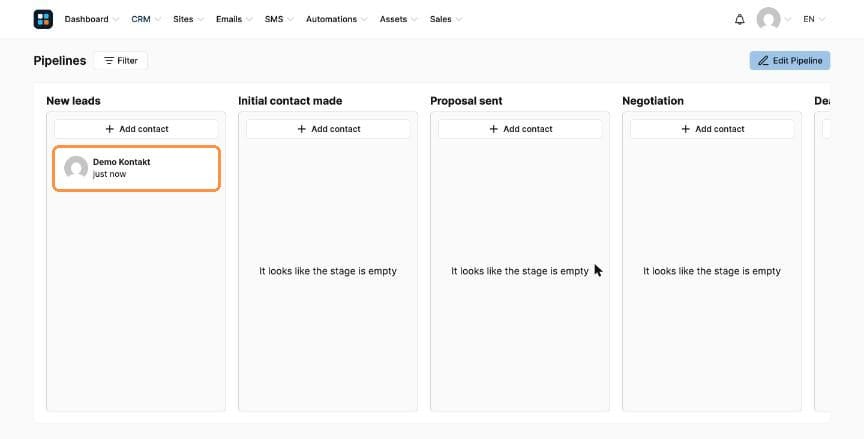Image resolution: width=864 pixels, height=439 pixels.
Task: Click the 'just now' timestamp
Action: point(109,174)
